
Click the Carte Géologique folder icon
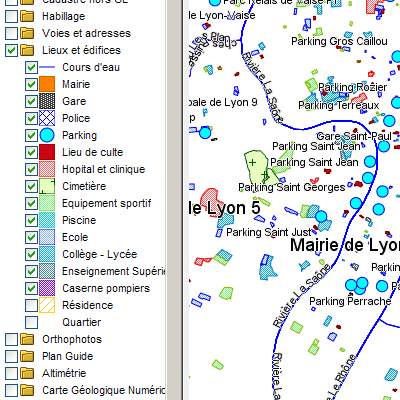(x=27, y=390)
